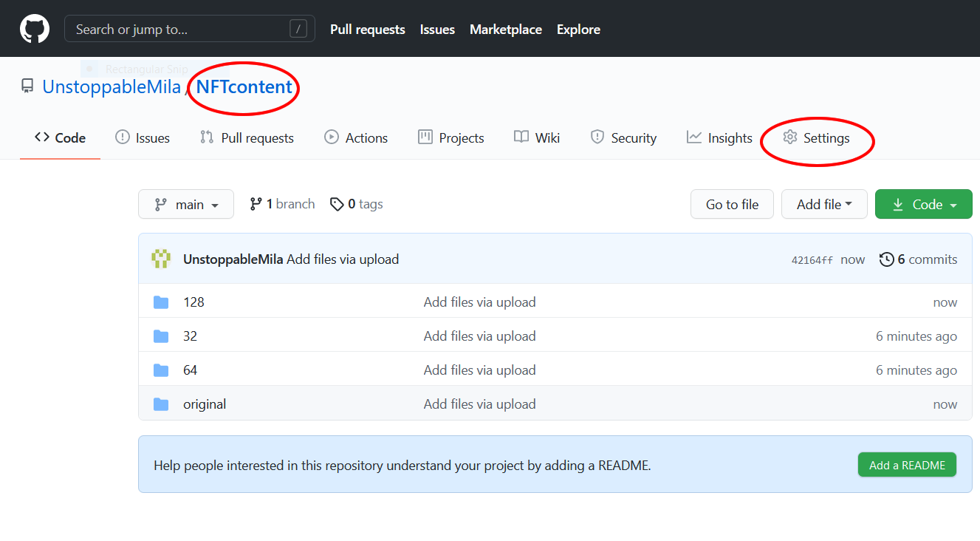Open Pull requests in top navigation
Screen dimensions: 980x541
[368, 30]
